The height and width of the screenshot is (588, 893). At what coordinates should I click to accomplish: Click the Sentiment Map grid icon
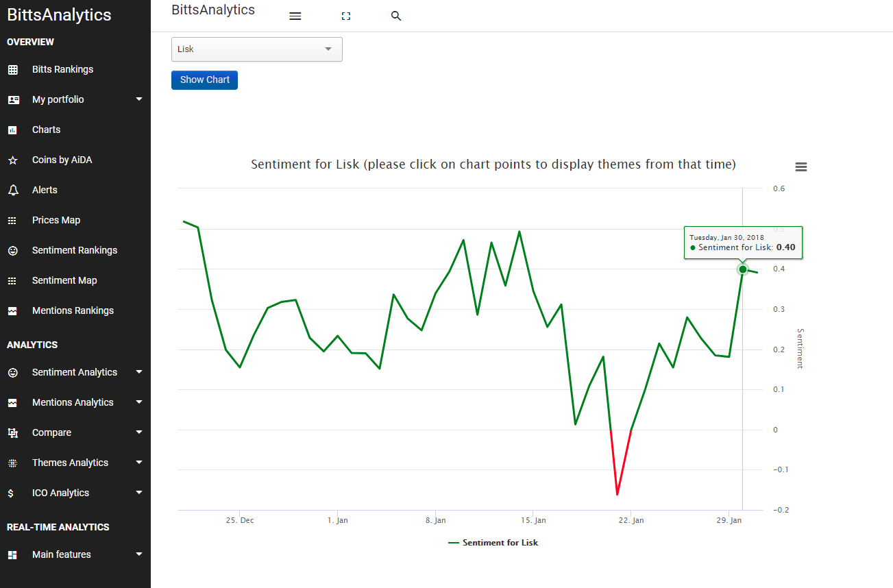(x=12, y=281)
